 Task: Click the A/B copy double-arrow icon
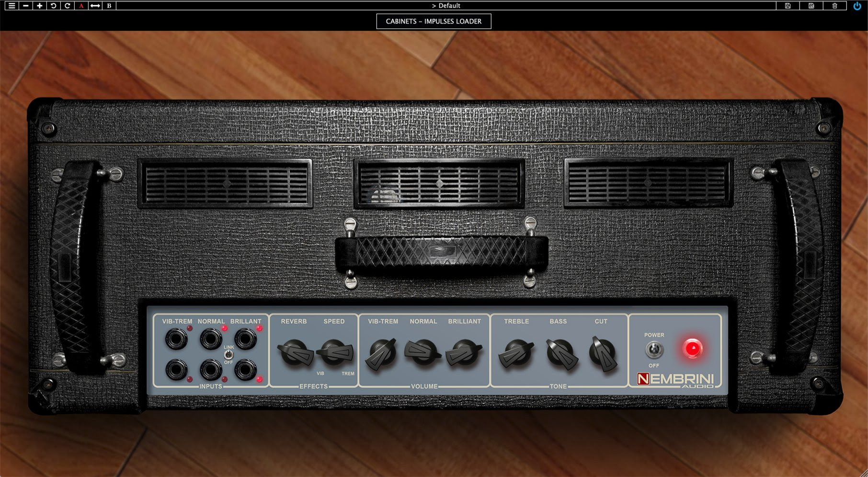(x=95, y=6)
